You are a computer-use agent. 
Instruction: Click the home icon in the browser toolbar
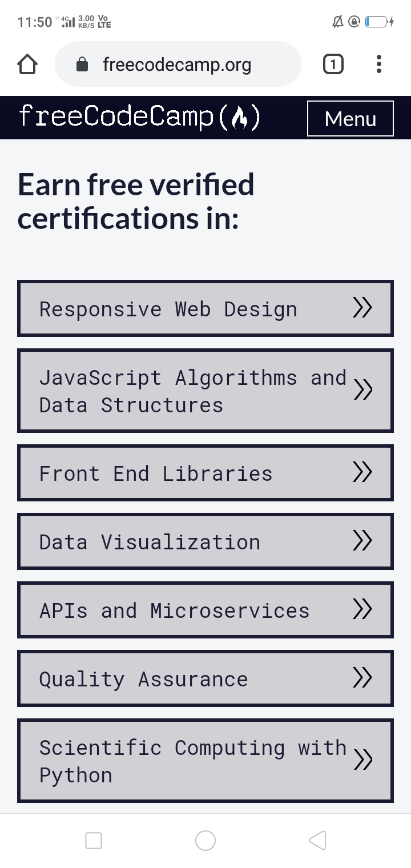(27, 64)
